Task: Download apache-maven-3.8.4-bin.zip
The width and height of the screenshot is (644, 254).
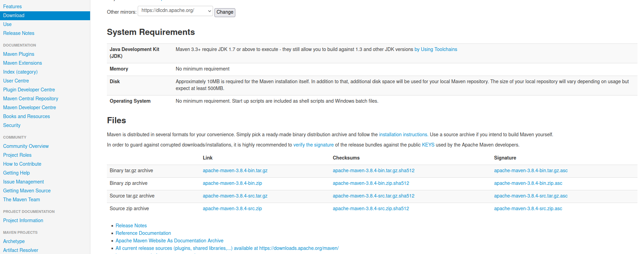Action: point(232,183)
